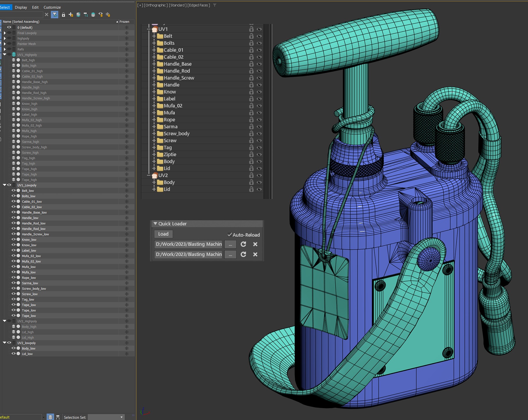Click browse button for first file path

point(230,244)
